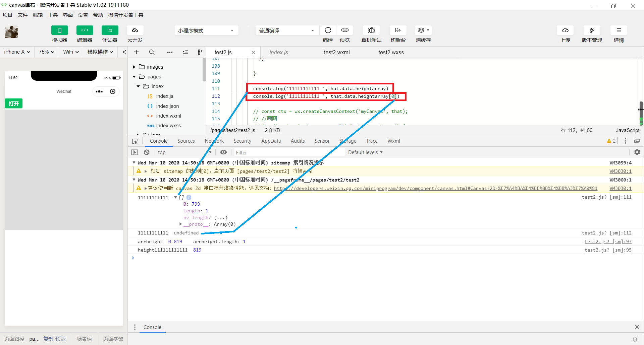Open index.js in the file tree
The width and height of the screenshot is (644, 345).
click(165, 96)
